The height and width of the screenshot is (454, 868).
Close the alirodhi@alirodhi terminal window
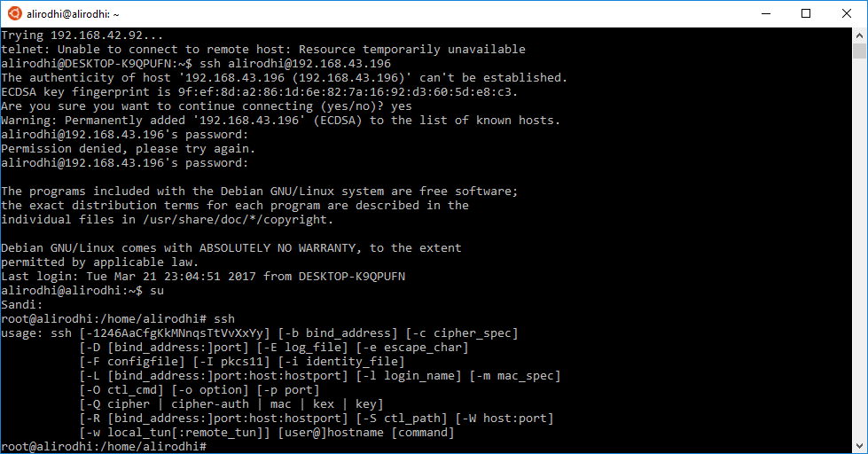(847, 14)
